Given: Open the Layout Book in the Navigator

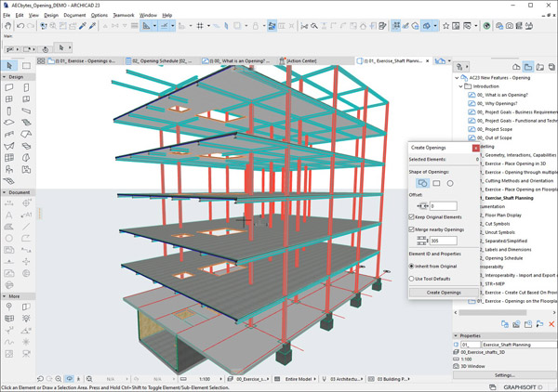Looking at the screenshot, I should point(539,67).
